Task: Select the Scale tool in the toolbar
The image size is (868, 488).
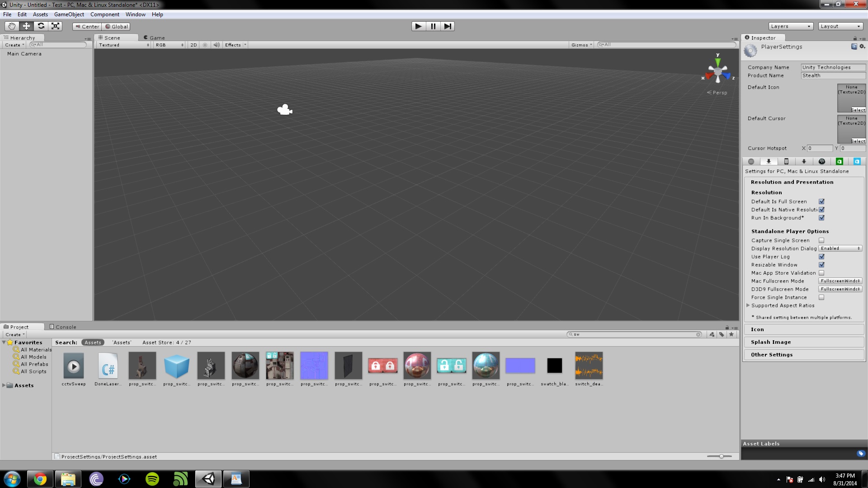Action: tap(55, 26)
